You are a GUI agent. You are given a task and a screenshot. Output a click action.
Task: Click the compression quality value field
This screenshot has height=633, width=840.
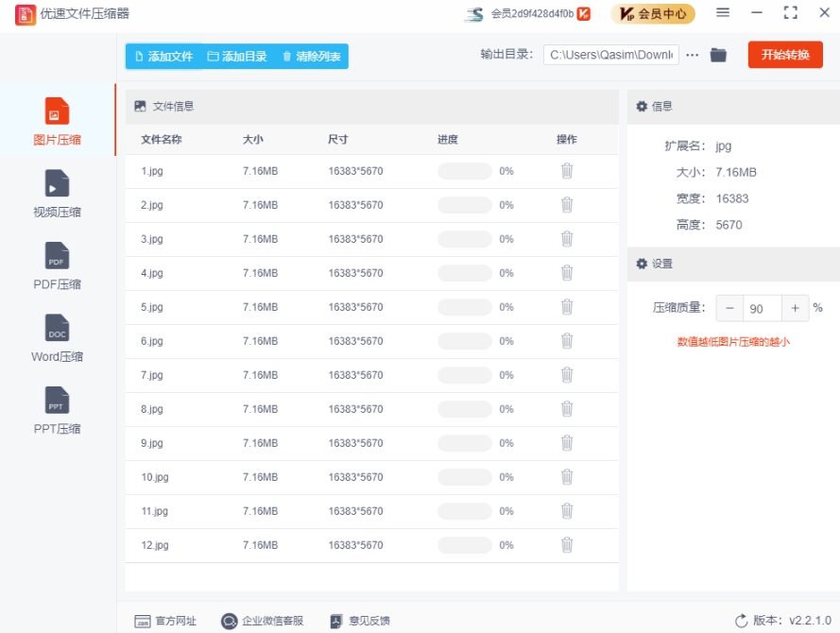tap(762, 308)
